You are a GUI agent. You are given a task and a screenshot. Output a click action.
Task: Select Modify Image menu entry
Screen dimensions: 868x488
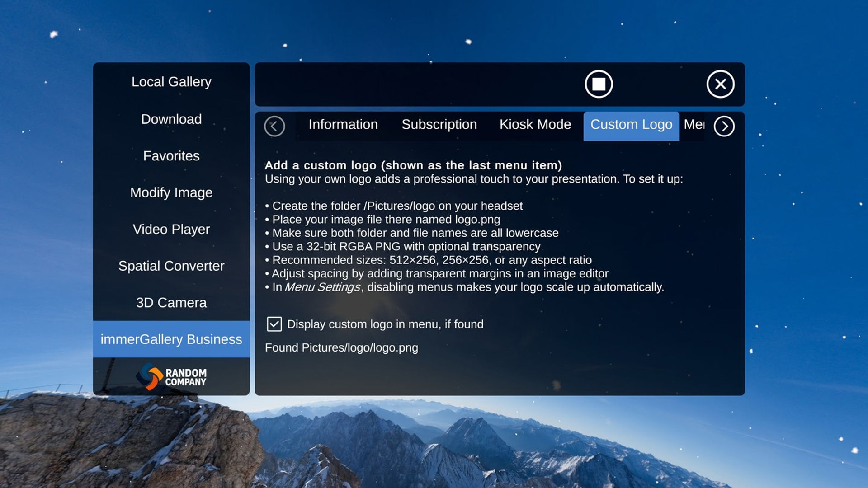point(171,192)
